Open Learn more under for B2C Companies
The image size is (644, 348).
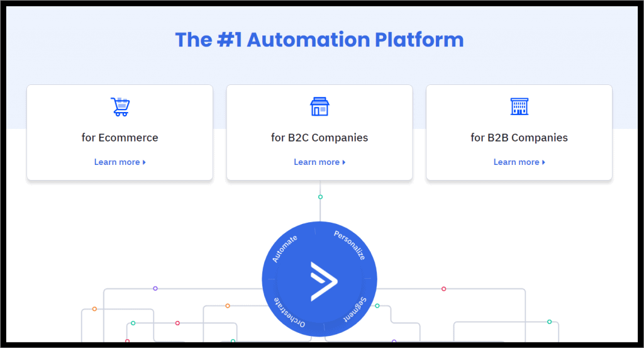coord(319,162)
